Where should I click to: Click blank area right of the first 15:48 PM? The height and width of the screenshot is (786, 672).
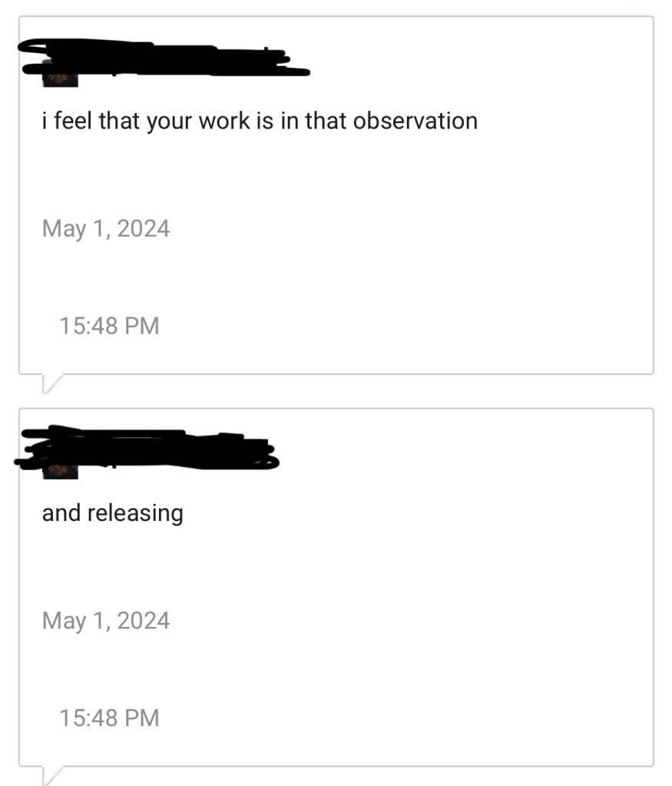(399, 326)
